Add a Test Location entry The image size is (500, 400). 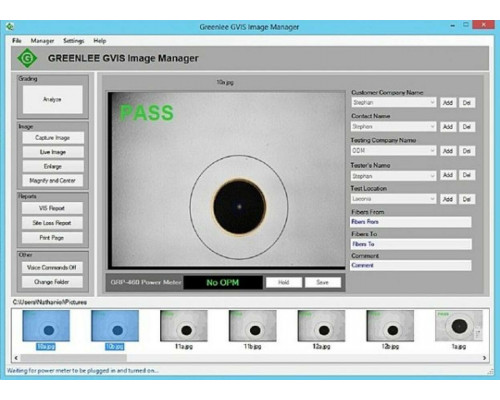click(x=448, y=199)
